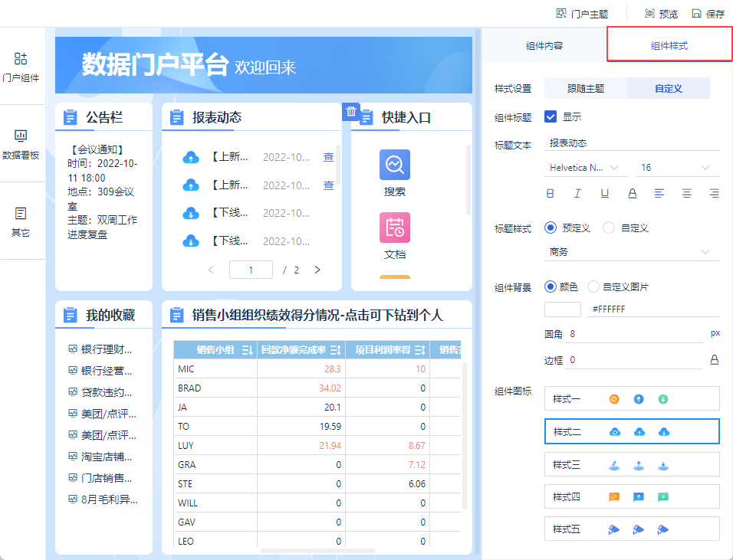This screenshot has width=733, height=560.
Task: Switch to the 组件内容 tab
Action: click(544, 46)
